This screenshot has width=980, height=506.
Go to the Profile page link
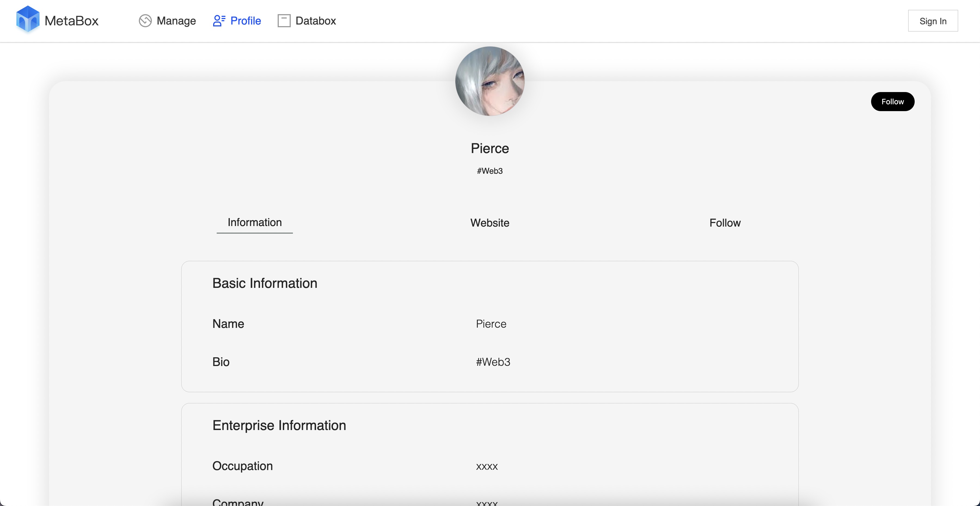point(245,20)
